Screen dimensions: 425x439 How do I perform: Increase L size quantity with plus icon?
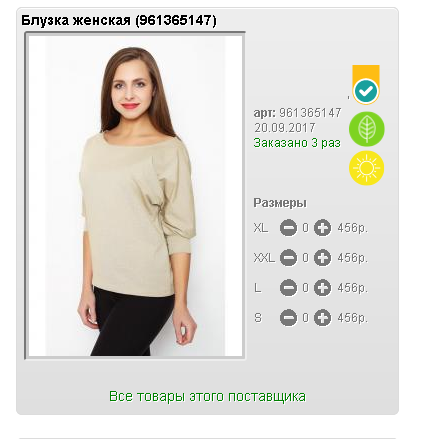pos(322,288)
